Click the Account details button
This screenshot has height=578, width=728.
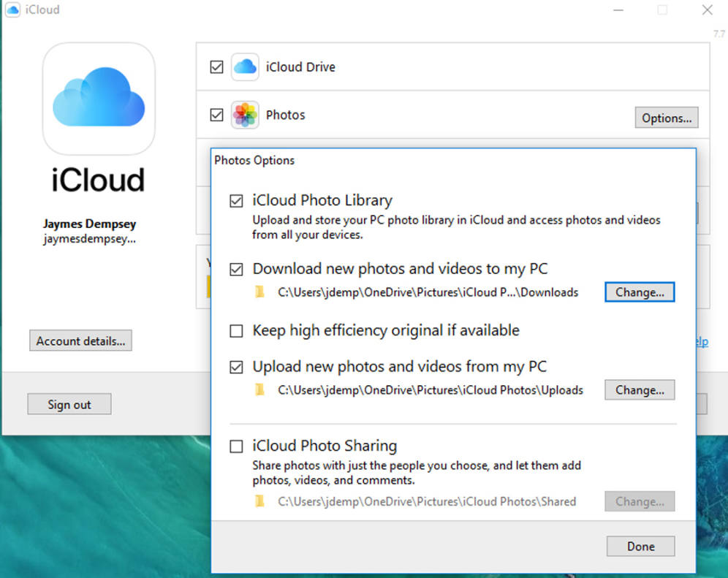pos(80,341)
